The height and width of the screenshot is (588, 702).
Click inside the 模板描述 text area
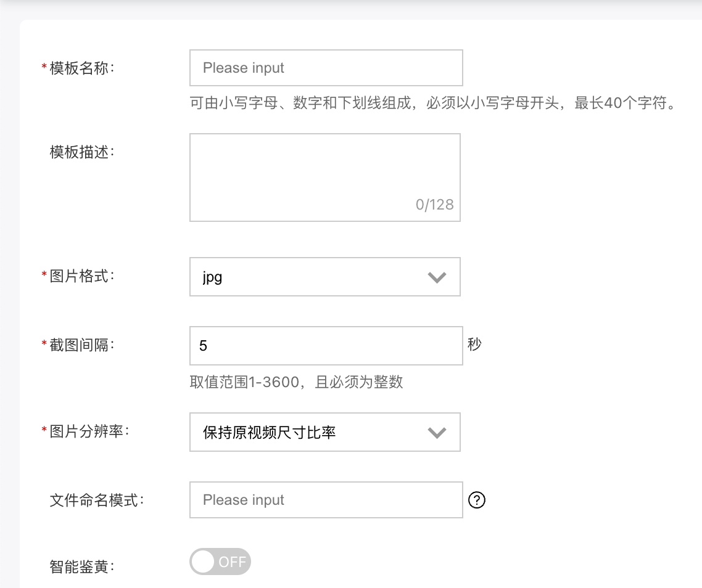tap(325, 178)
